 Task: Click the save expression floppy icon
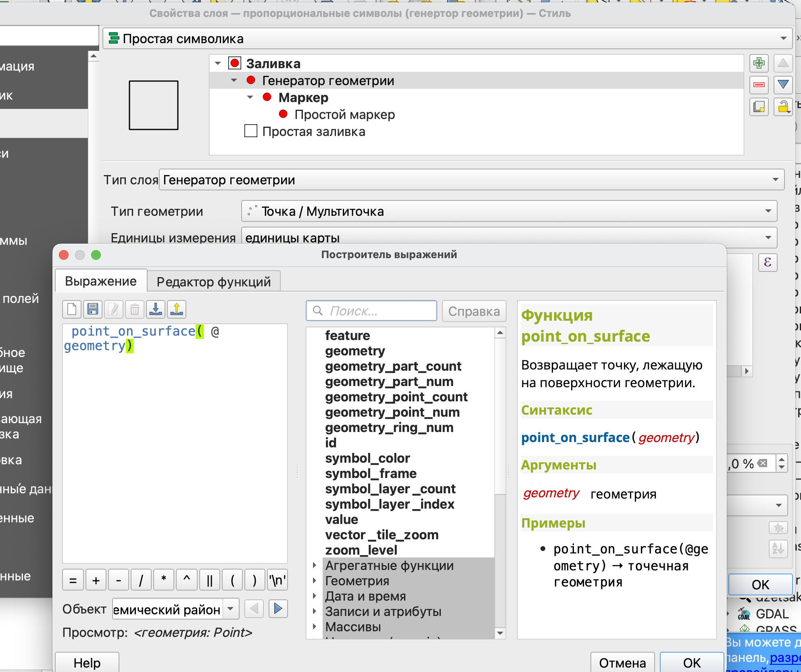click(93, 309)
